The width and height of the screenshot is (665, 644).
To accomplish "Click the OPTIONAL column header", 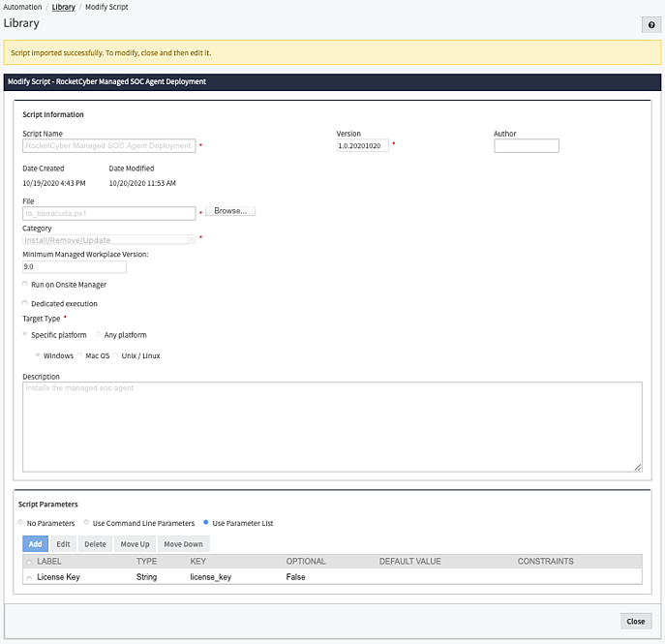I will click(305, 562).
